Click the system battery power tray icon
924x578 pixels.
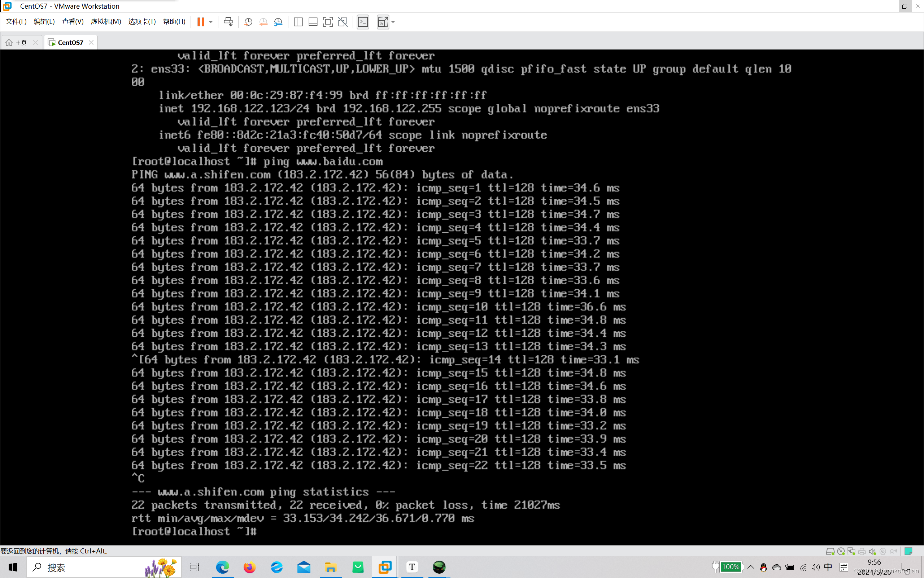point(790,567)
